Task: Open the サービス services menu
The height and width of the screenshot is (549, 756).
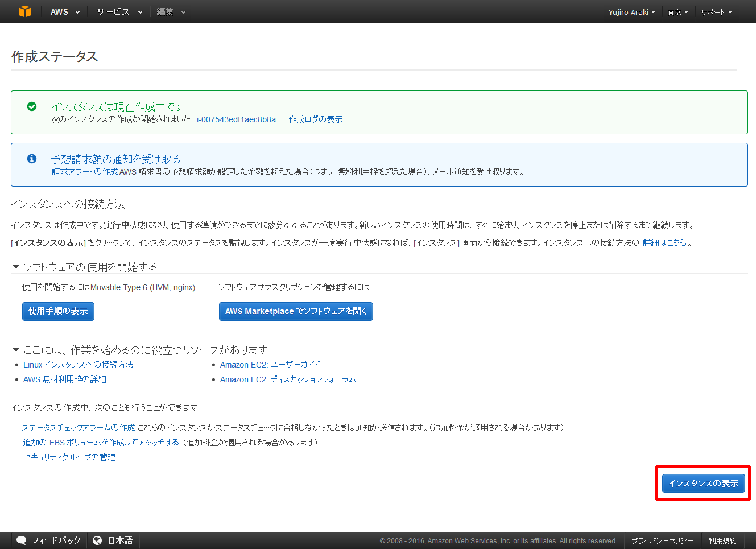Action: point(119,11)
